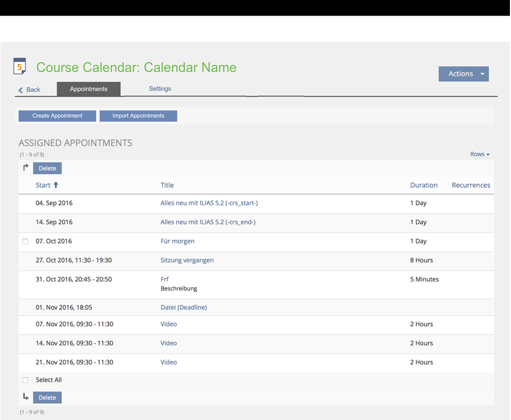Viewport: 511px width, 420px height.
Task: Click the Back chevron icon
Action: [x=21, y=90]
